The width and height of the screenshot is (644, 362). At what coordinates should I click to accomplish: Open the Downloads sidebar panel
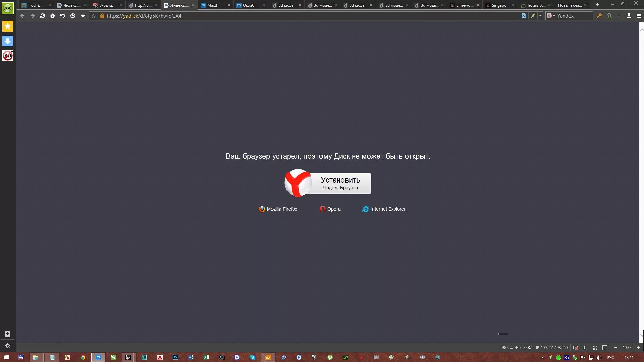tap(8, 41)
